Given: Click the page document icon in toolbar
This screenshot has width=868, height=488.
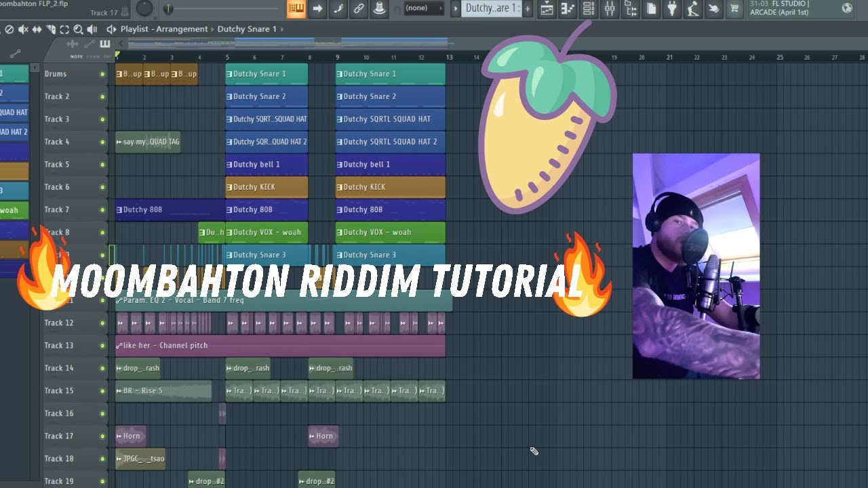Looking at the screenshot, I should tap(651, 9).
